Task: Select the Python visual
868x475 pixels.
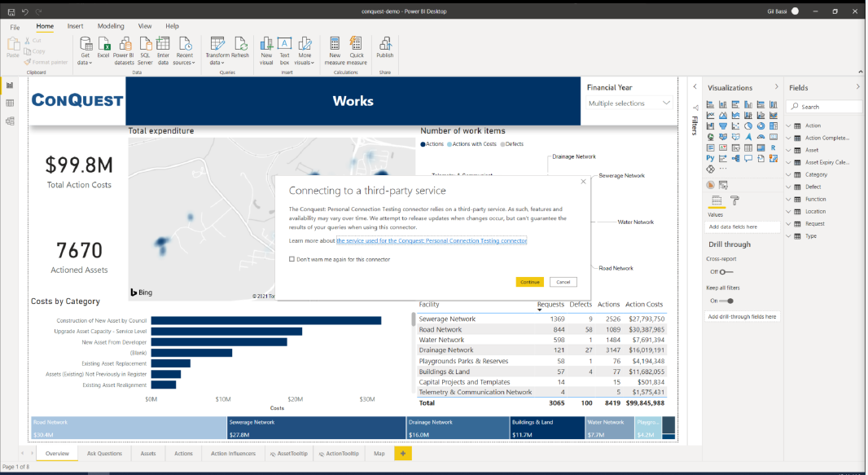Action: 710,158
